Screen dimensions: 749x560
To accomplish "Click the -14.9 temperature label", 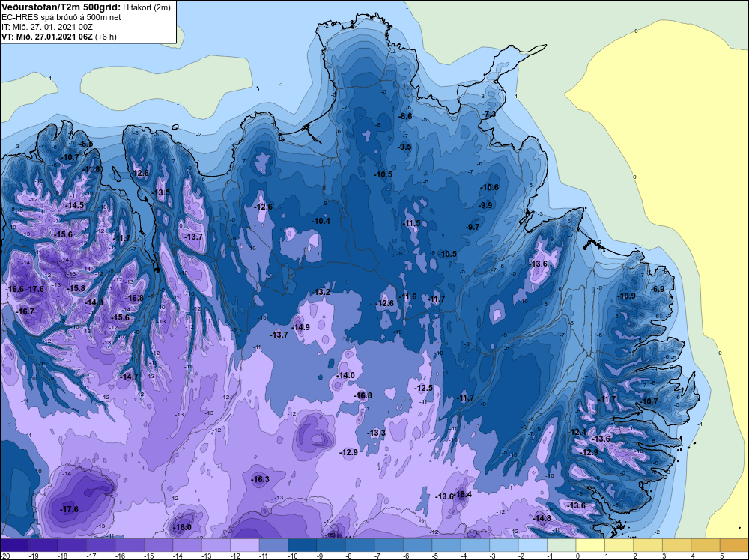I will coord(301,327).
